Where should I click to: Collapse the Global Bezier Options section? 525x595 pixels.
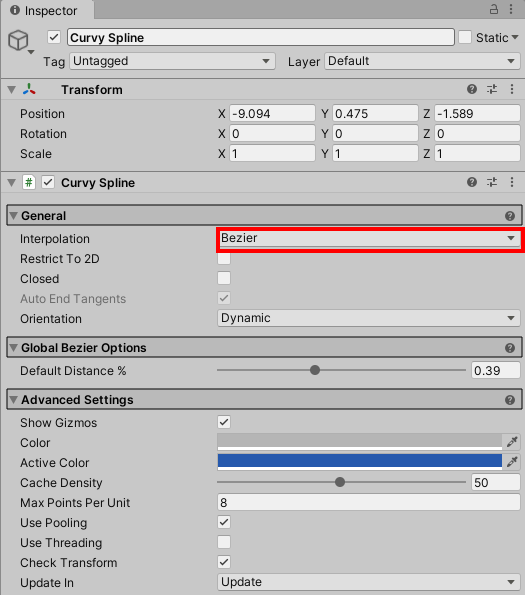tap(14, 348)
